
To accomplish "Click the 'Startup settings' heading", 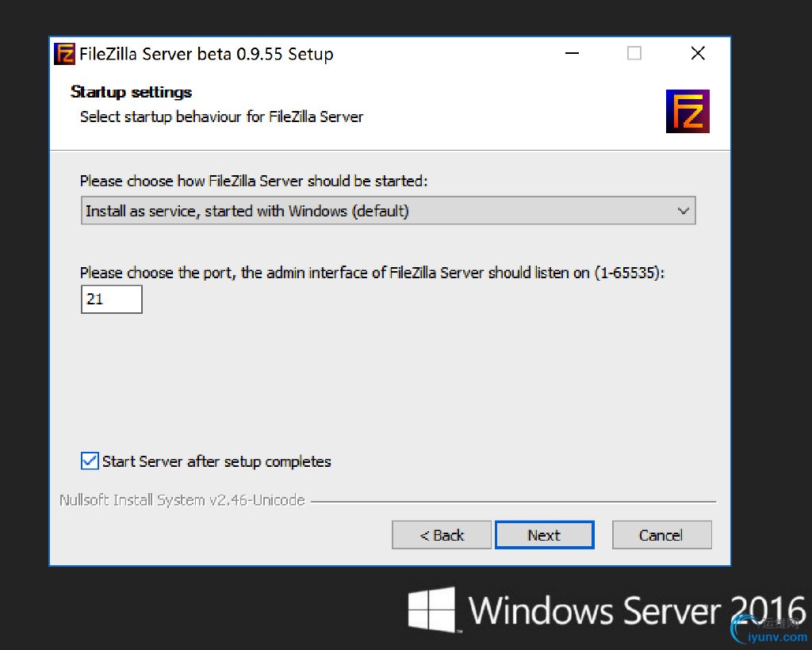I will tap(131, 92).
